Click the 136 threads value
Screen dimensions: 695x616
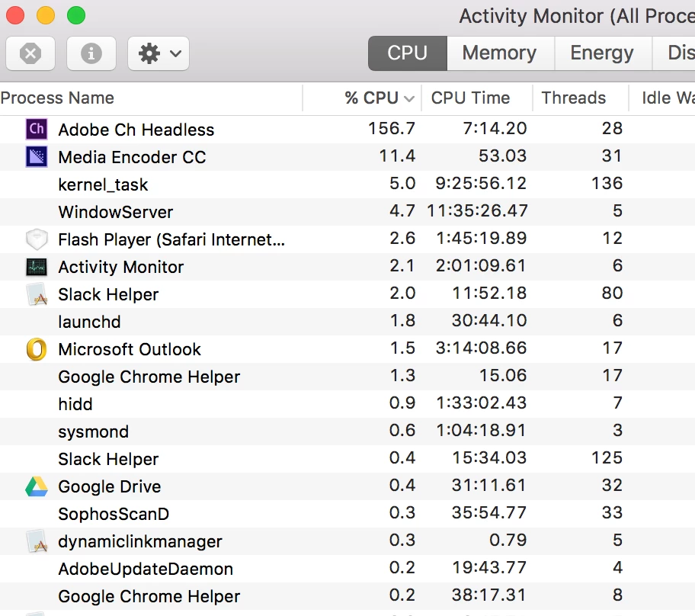pos(607,184)
